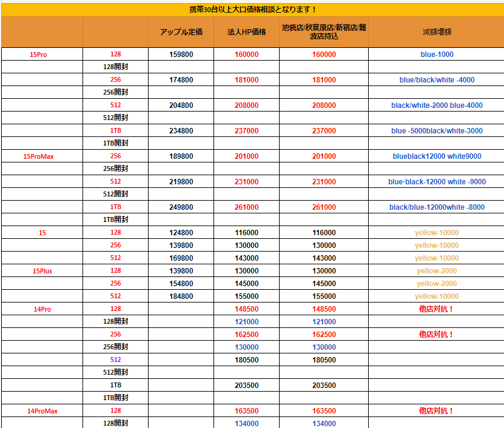504x428 pixels.
Task: Click 203500 in the 法人HP価格 column
Action: pyautogui.click(x=246, y=386)
